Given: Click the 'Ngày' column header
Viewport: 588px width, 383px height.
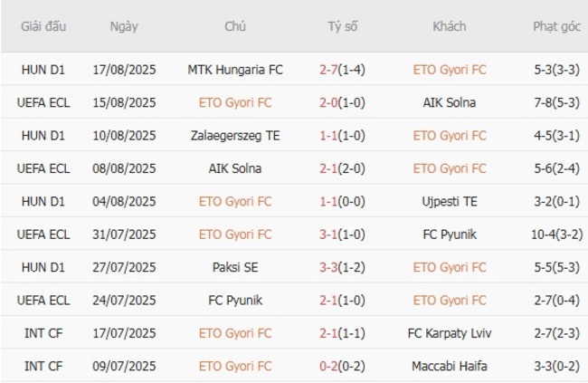Looking at the screenshot, I should pyautogui.click(x=124, y=26).
